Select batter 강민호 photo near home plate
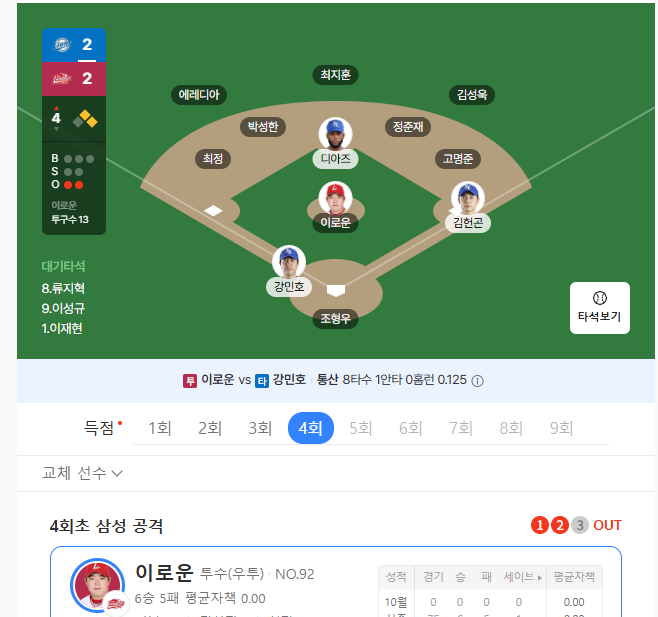Screen dimensions: 658x617 click(x=289, y=262)
